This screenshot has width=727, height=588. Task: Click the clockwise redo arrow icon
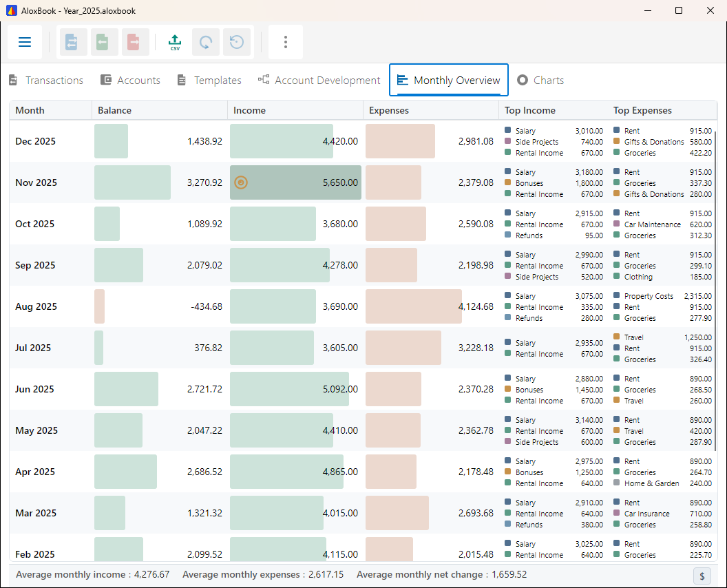(206, 42)
